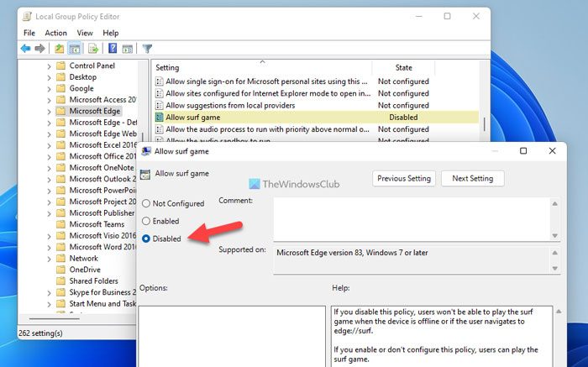
Task: Open the Action menu
Action: tap(55, 33)
